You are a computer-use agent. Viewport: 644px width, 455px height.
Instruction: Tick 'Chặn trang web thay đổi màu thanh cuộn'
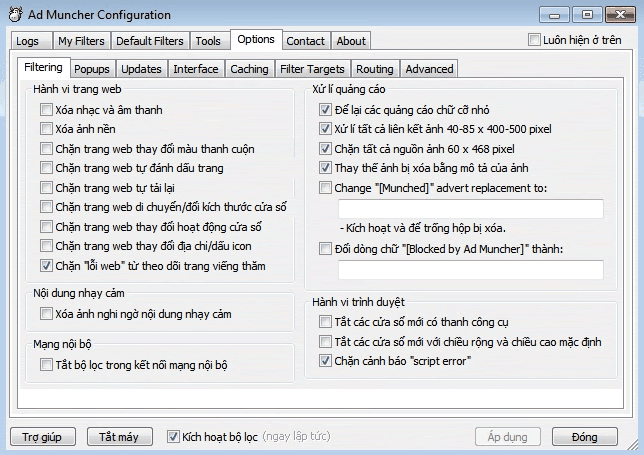[x=46, y=149]
